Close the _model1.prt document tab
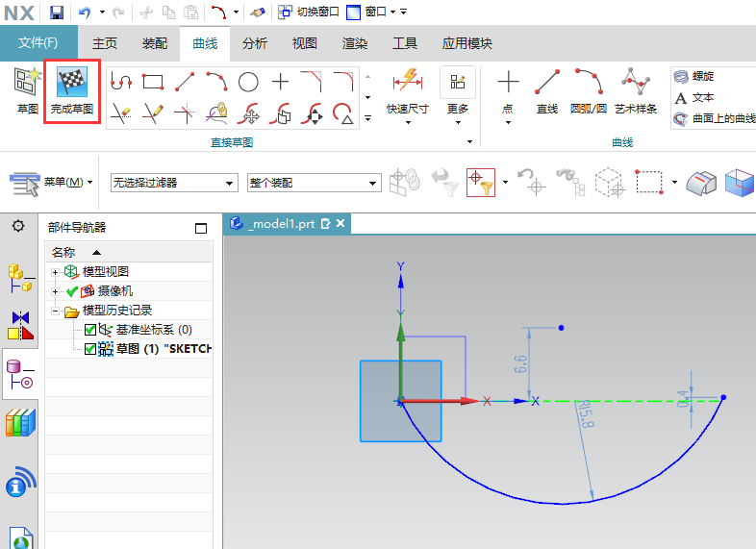 pyautogui.click(x=340, y=223)
